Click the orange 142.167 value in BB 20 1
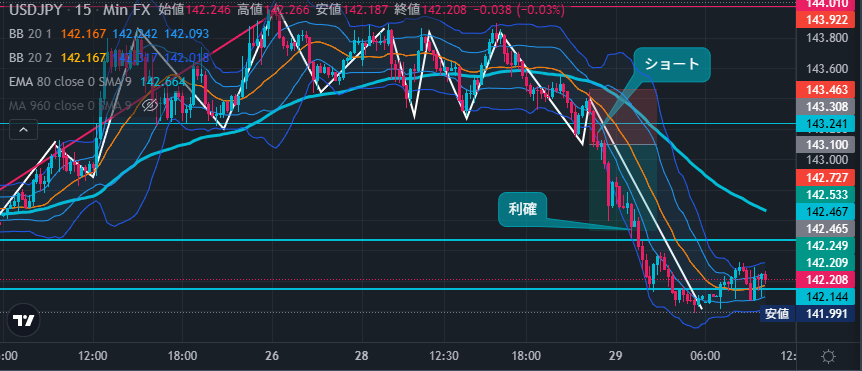The image size is (862, 371). [83, 34]
